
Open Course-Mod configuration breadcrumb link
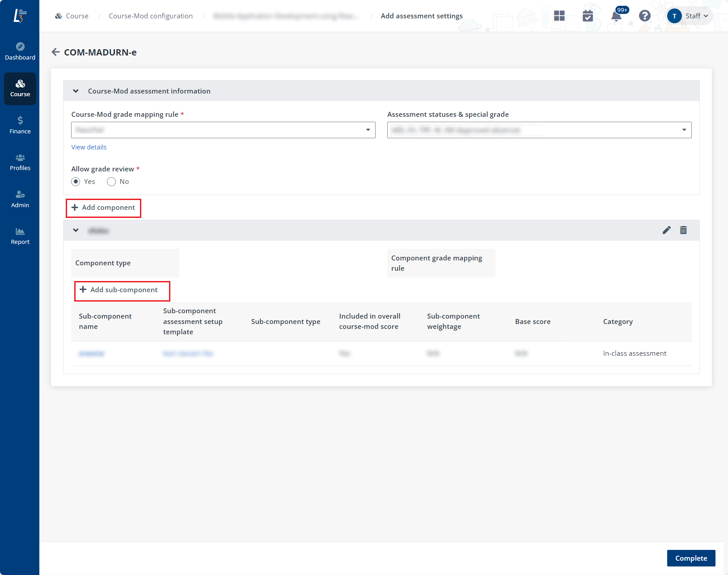tap(151, 16)
